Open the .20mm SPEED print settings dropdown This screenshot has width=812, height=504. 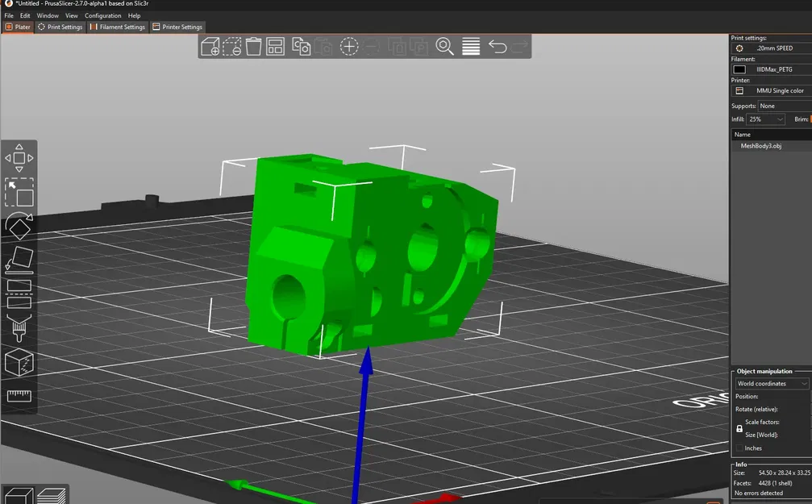pyautogui.click(x=772, y=48)
